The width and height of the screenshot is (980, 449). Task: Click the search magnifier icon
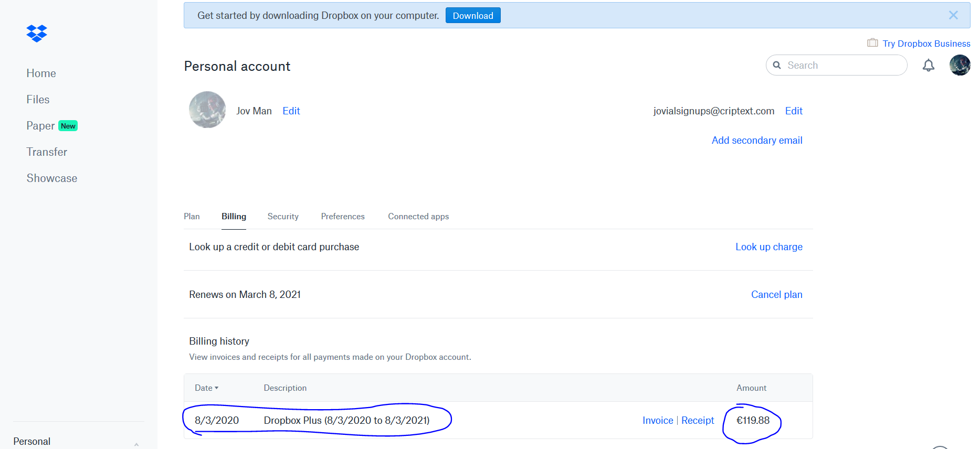click(x=777, y=66)
